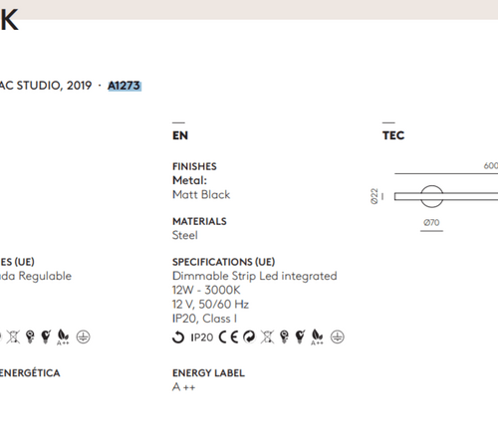Click the ENERGY LABEL heading
498x448 pixels.
[x=208, y=373]
